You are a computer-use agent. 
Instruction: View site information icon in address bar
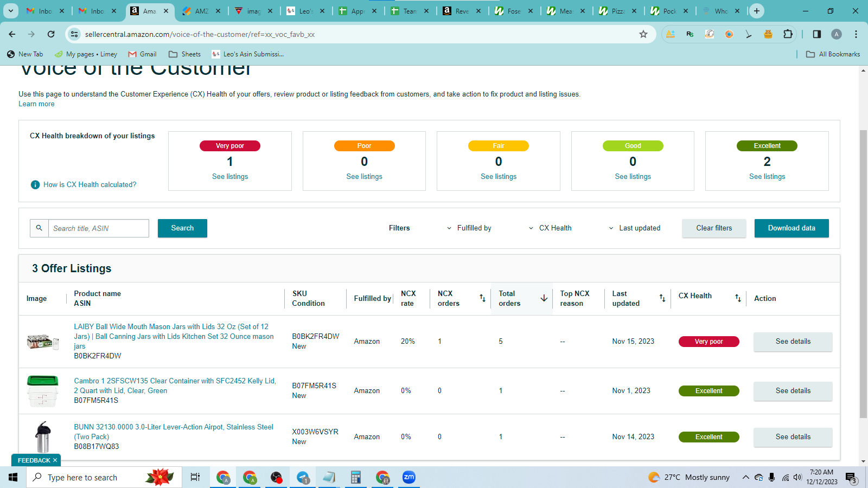click(75, 34)
